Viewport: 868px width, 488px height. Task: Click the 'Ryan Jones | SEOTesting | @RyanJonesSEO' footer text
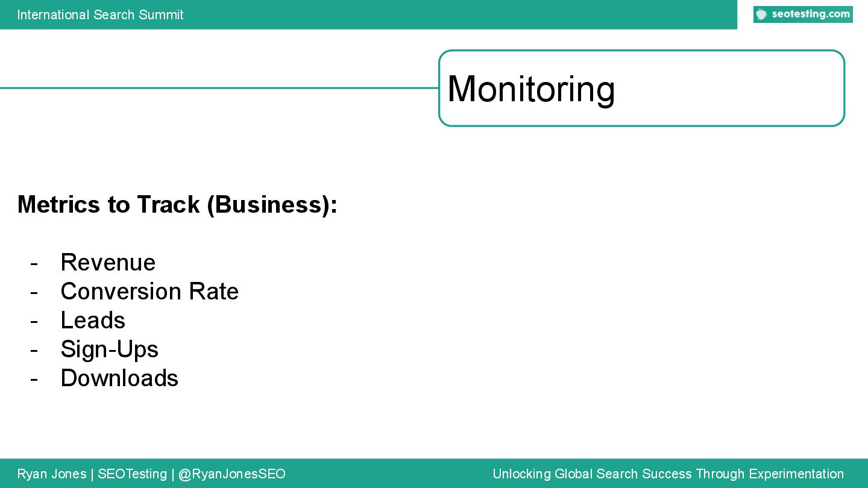coord(151,474)
